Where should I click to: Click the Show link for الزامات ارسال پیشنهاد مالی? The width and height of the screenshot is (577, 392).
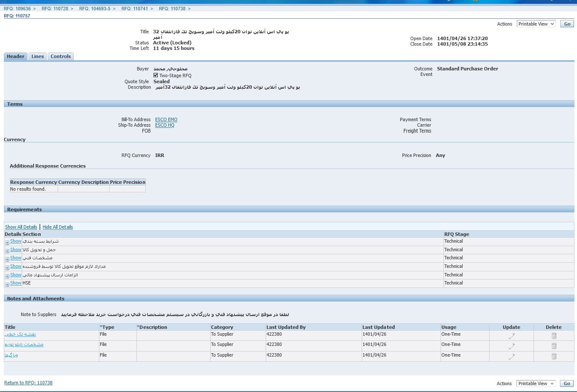click(x=16, y=275)
